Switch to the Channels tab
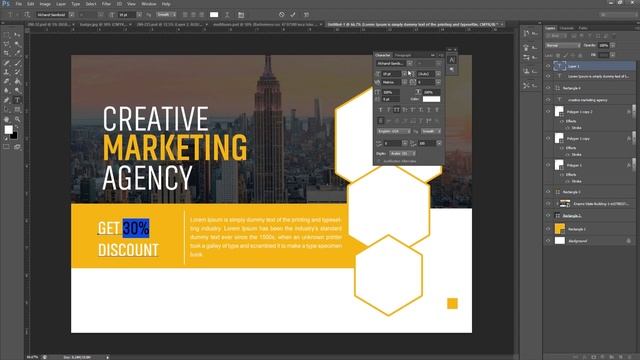 point(567,28)
